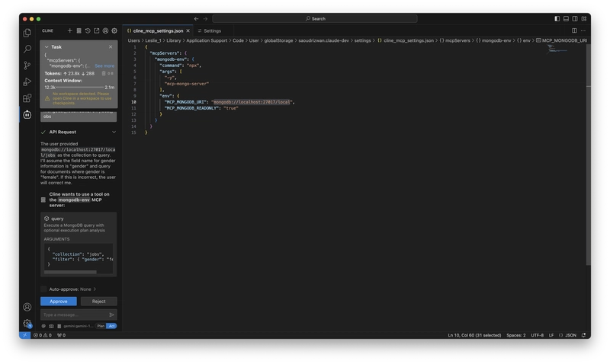Click the Approve button
This screenshot has width=610, height=364.
point(59,302)
